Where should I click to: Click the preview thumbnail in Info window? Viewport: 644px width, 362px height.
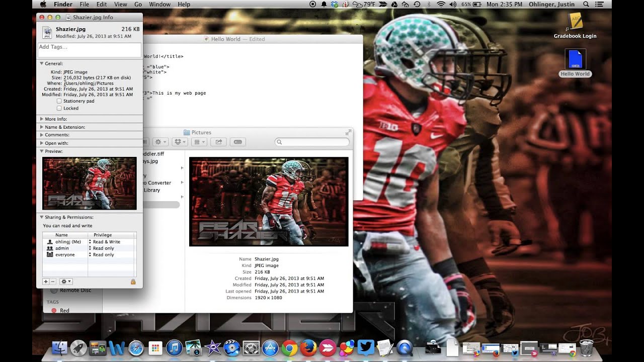[90, 184]
